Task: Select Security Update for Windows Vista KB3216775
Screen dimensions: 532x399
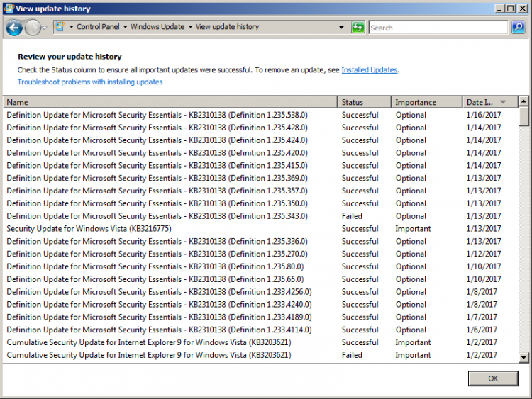Action: (x=260, y=228)
